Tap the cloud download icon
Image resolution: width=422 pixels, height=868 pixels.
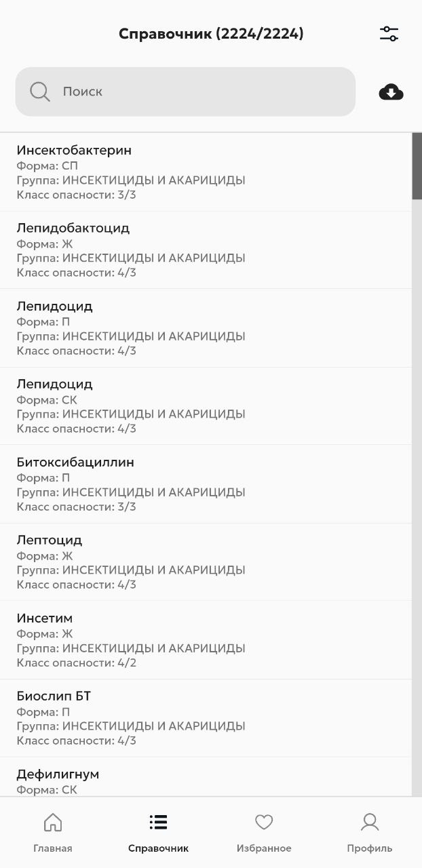[x=391, y=92]
